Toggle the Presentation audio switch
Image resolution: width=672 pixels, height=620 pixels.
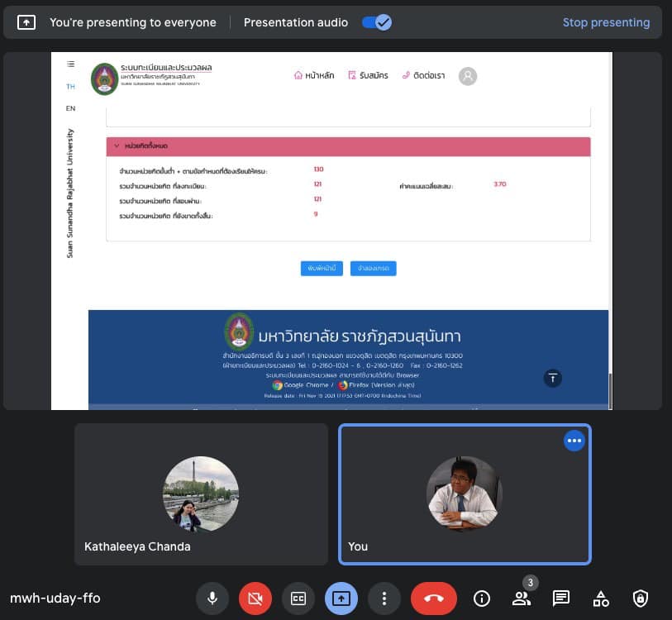pos(377,22)
